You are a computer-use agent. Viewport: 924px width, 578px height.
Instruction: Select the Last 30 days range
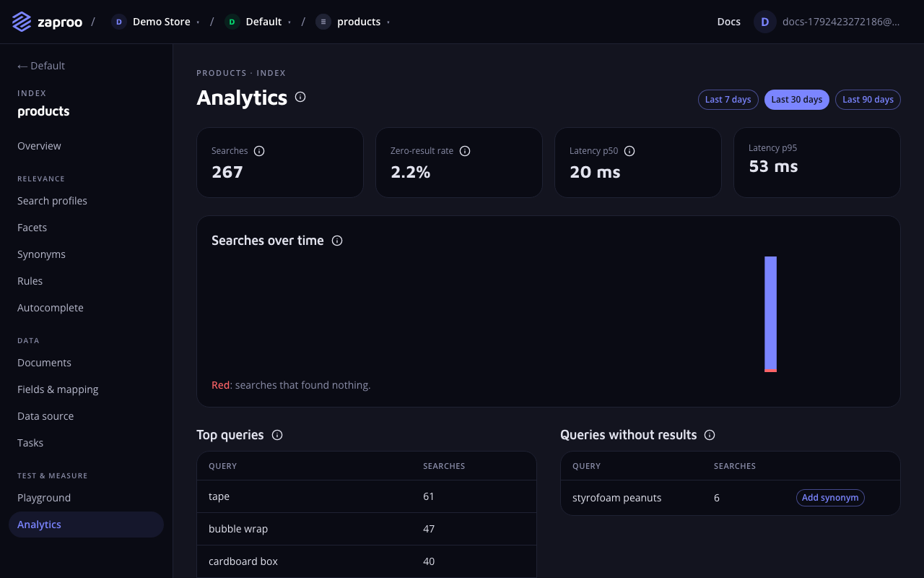pos(797,100)
